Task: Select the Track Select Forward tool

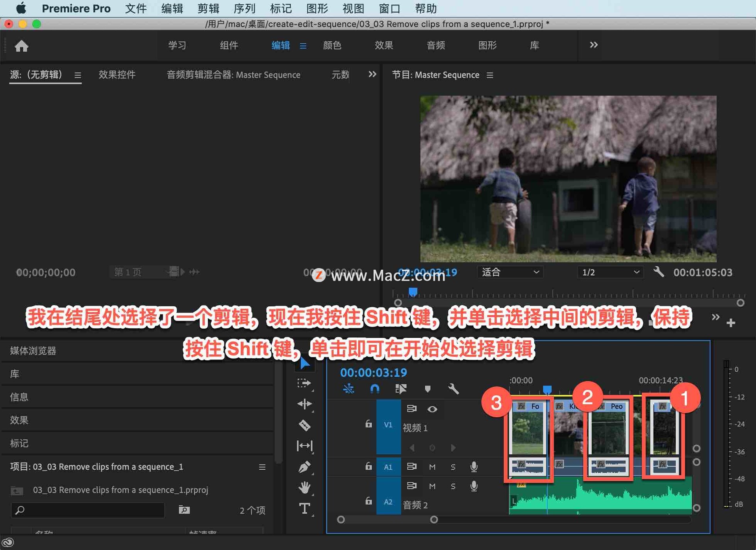Action: coord(304,382)
